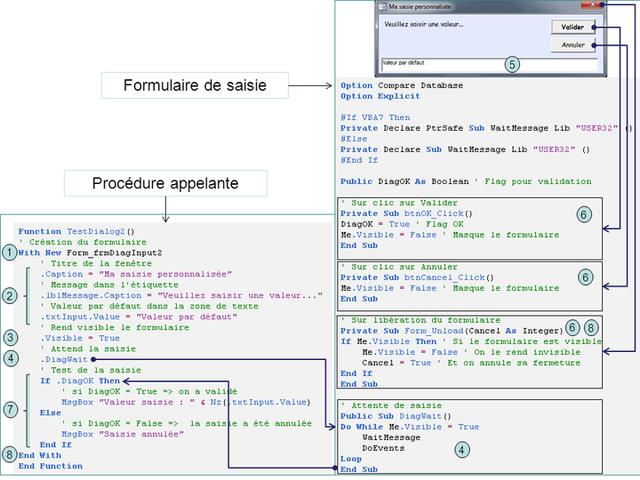The image size is (640, 480).
Task: Click the 'Valeur par défaut' text input field
Action: pyautogui.click(x=440, y=61)
